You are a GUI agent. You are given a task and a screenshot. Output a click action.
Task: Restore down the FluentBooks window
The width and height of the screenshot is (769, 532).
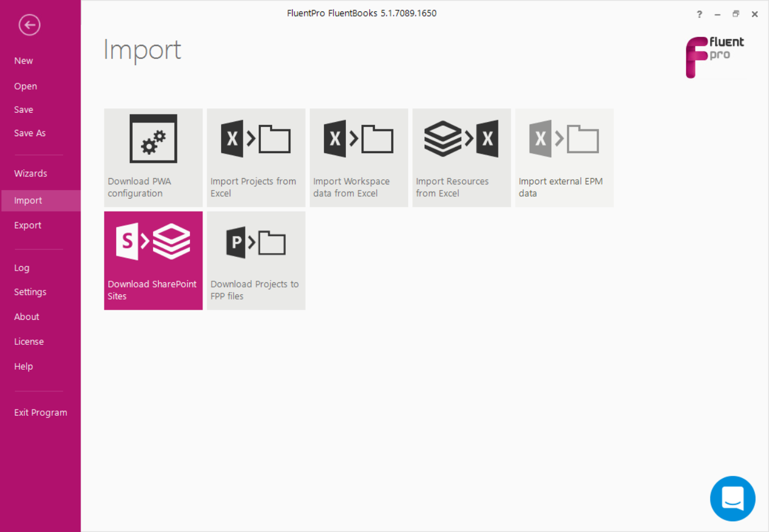click(x=736, y=14)
